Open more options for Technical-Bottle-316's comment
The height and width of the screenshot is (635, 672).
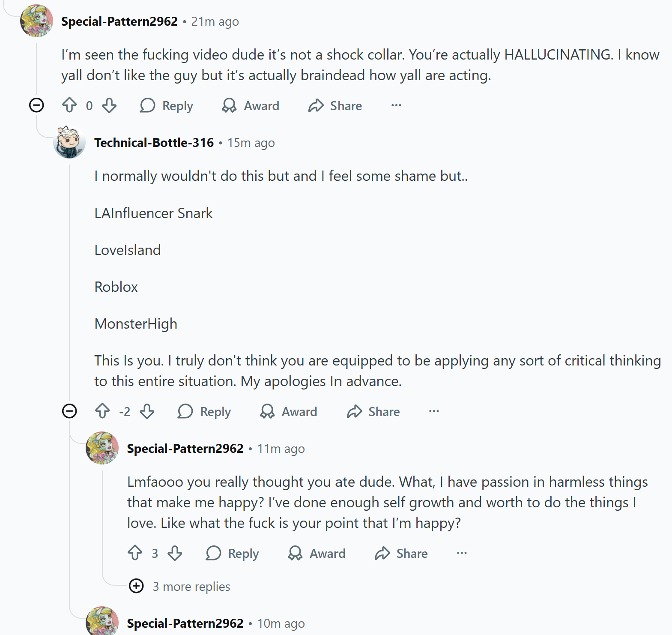[x=434, y=411]
